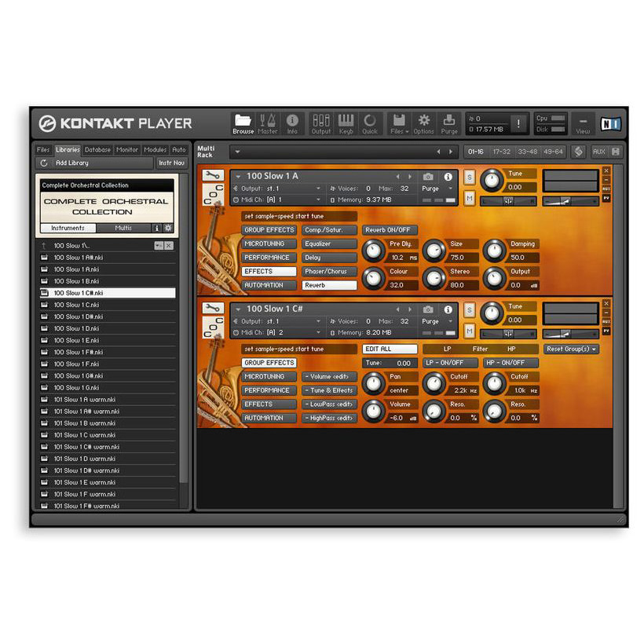This screenshot has height=644, width=644.
Task: Click the rack save icon beside AUX
Action: point(616,152)
